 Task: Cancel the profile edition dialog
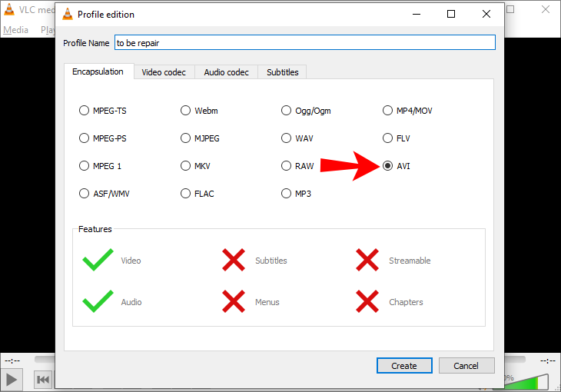[466, 366]
